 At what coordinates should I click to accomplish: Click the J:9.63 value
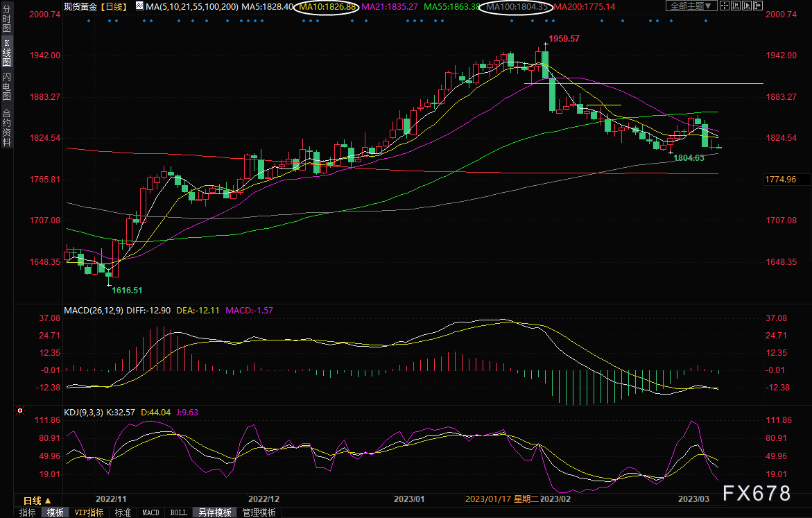point(187,413)
